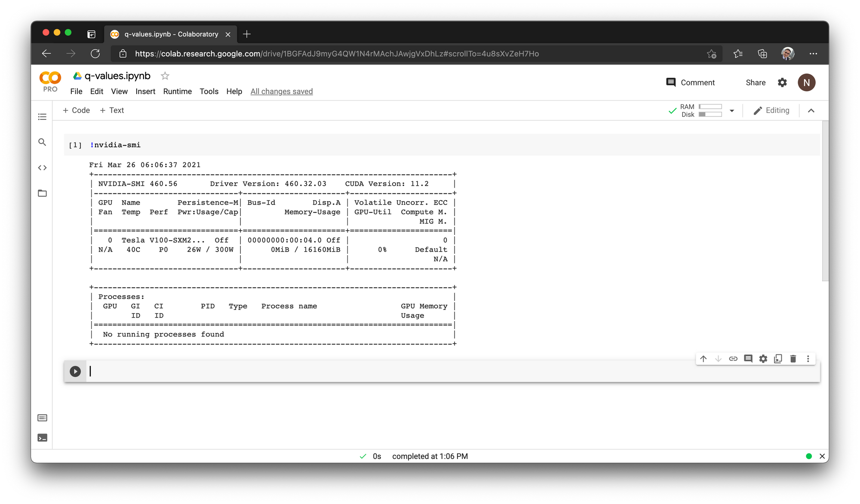The width and height of the screenshot is (860, 504).
Task: Expand the RAM and Disk resources dropdown
Action: coord(732,110)
